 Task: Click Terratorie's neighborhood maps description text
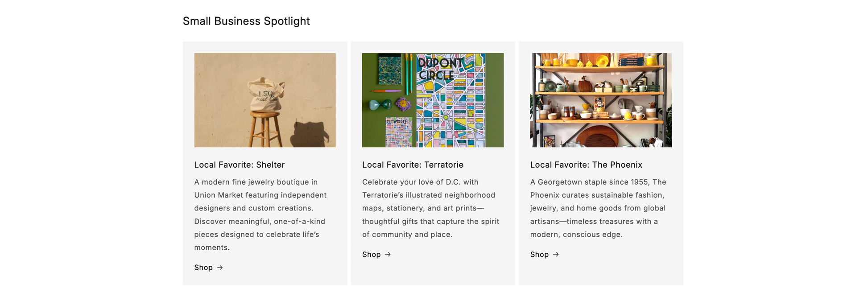(x=430, y=208)
